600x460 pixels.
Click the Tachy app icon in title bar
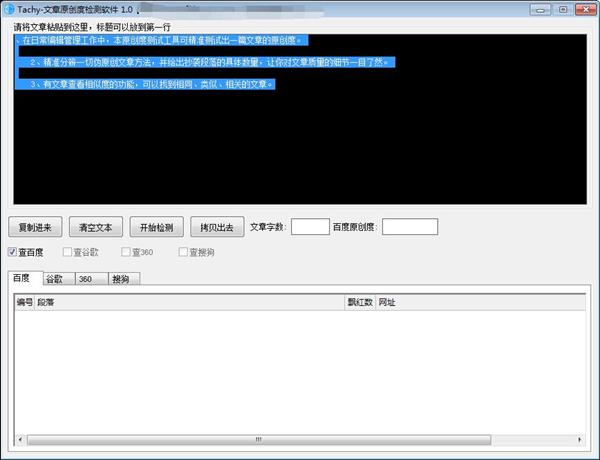pos(8,9)
